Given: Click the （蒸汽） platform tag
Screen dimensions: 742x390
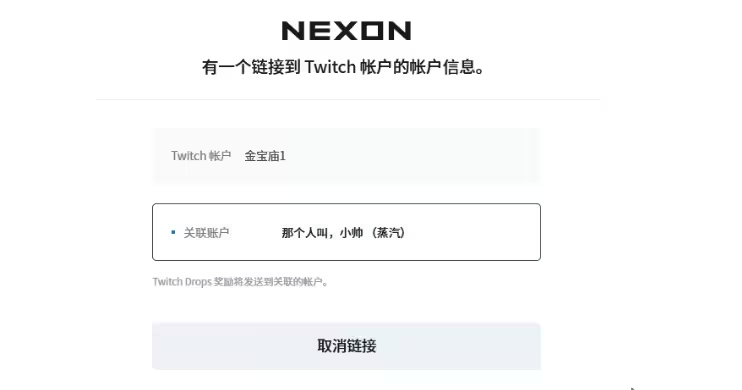Looking at the screenshot, I should click(x=388, y=232).
